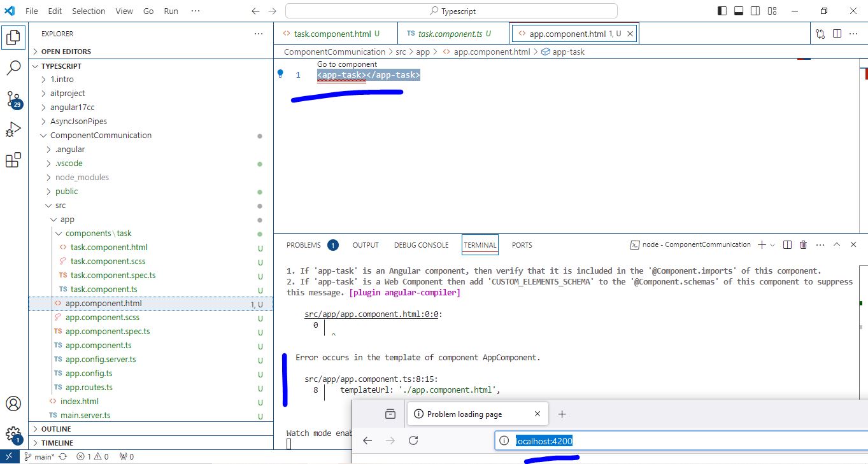
Task: Click the 'Go to component' code lens link
Action: [x=347, y=64]
